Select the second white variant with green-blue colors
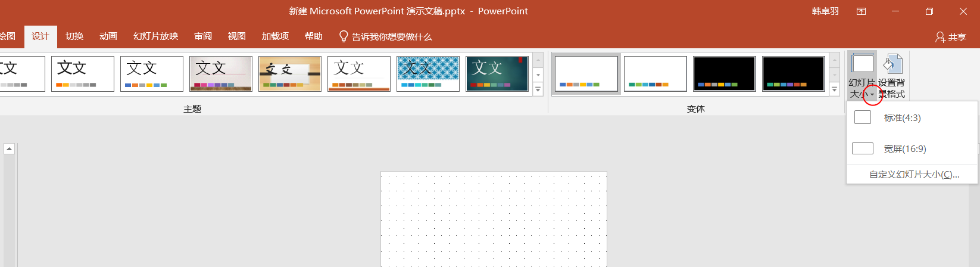 656,74
